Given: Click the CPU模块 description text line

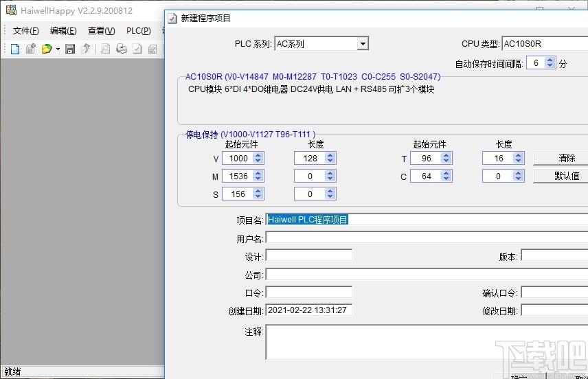Looking at the screenshot, I should pyautogui.click(x=311, y=89).
